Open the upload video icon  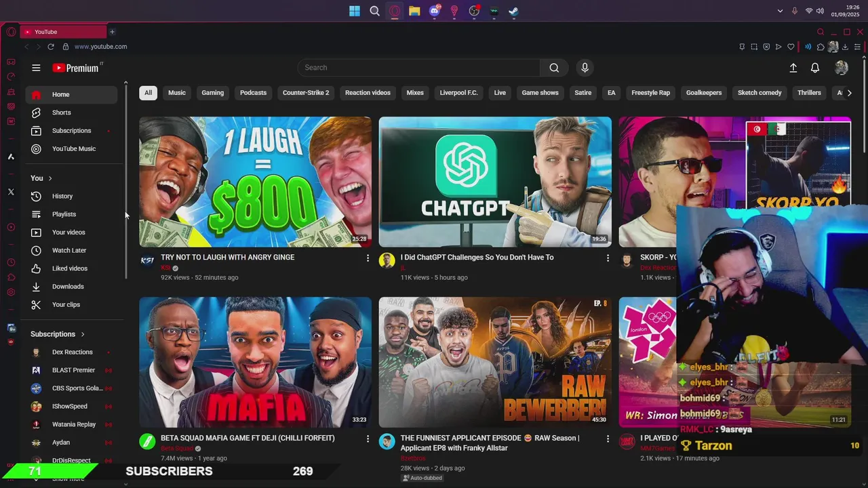(793, 68)
